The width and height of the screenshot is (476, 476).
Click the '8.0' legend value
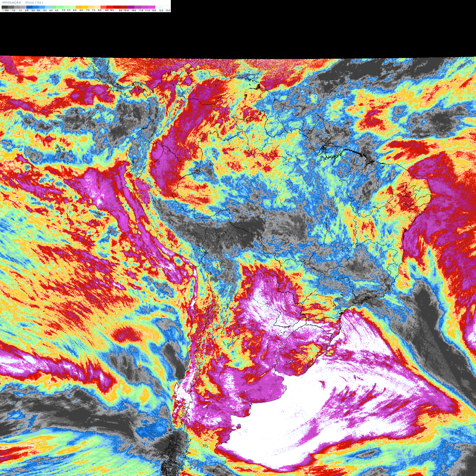[99, 10]
